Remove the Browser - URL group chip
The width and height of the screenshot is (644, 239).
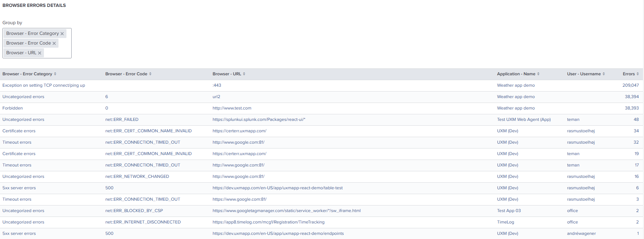coord(39,53)
